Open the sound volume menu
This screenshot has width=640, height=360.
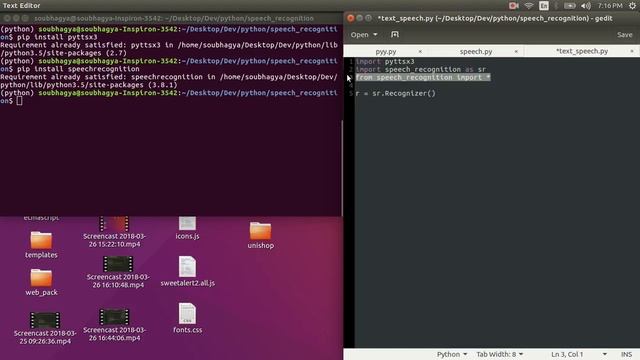coord(586,6)
